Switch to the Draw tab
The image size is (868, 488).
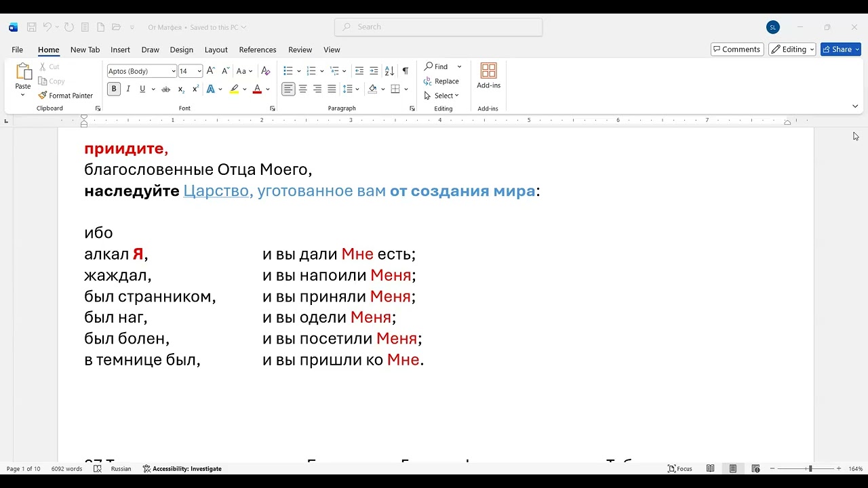(150, 49)
